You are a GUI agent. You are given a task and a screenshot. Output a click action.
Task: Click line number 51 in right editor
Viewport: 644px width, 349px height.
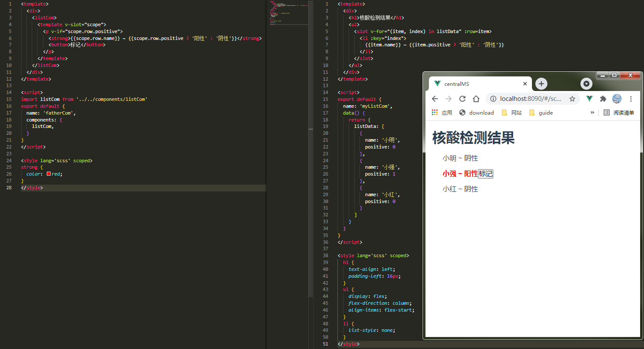click(325, 344)
